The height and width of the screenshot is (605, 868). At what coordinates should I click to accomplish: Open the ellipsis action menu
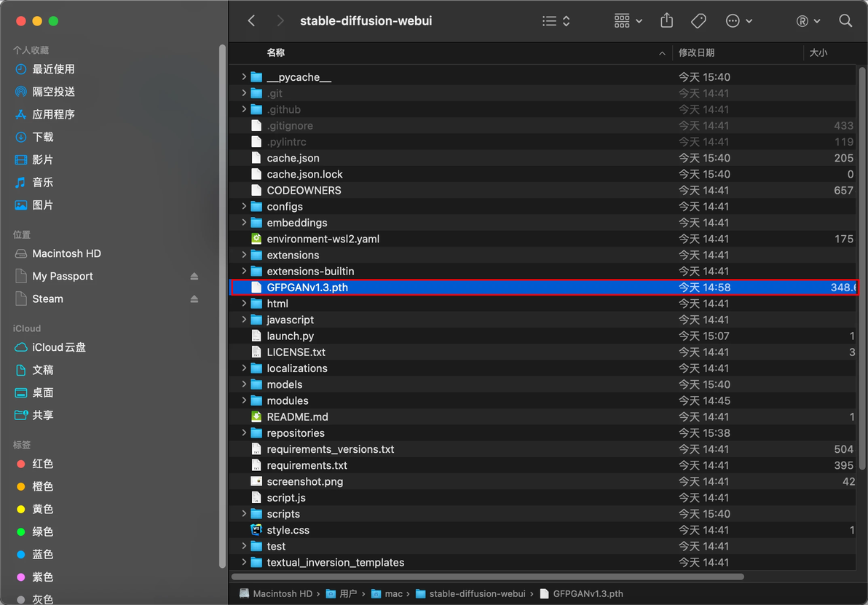738,21
